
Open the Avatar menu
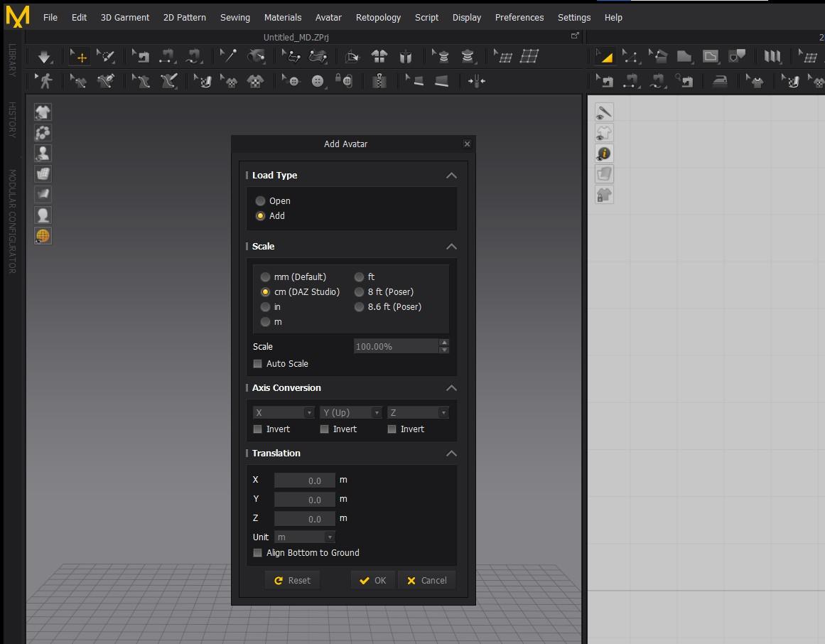coord(328,17)
